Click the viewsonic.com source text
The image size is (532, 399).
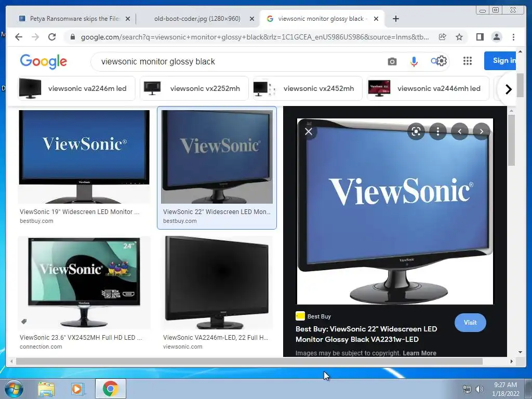182,347
